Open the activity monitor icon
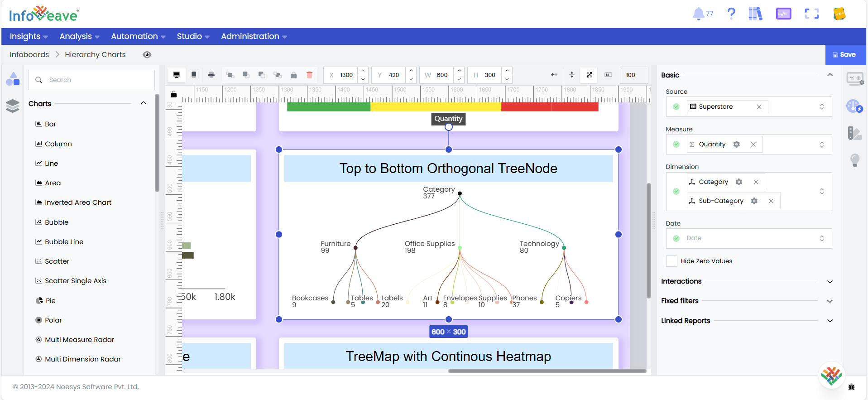Image resolution: width=868 pixels, height=400 pixels. 783,14
